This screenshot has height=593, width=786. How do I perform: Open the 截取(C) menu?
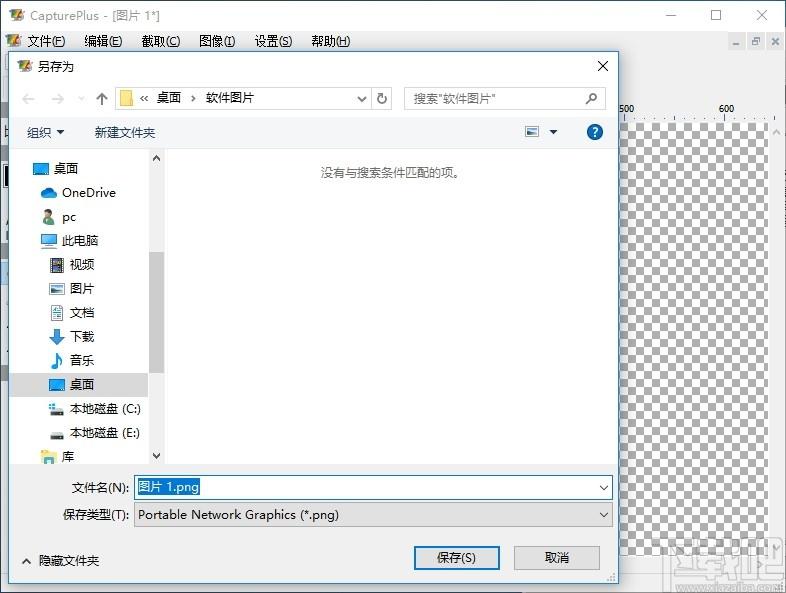[161, 41]
